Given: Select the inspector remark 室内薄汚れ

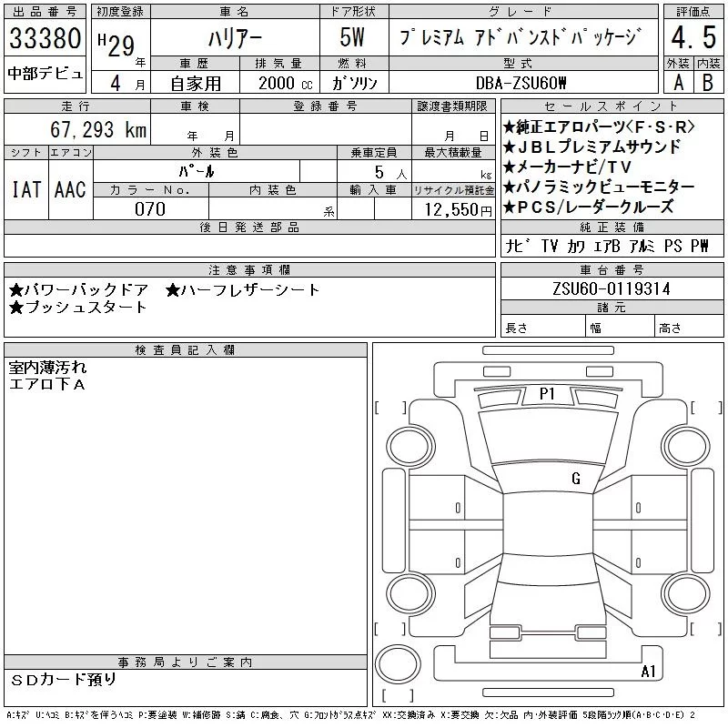Looking at the screenshot, I should click(x=48, y=368).
